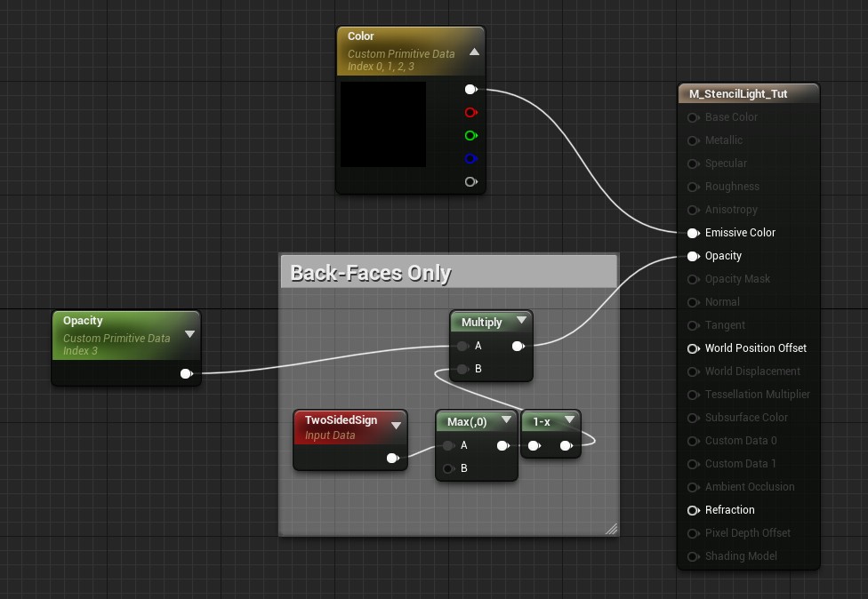Click the Multiply node output pin
The image size is (868, 599).
tap(518, 346)
